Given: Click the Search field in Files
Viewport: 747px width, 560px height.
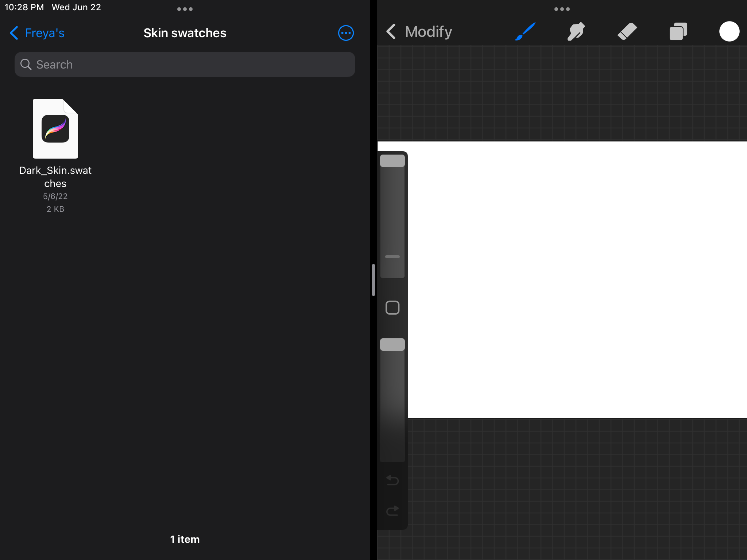Looking at the screenshot, I should pyautogui.click(x=185, y=65).
